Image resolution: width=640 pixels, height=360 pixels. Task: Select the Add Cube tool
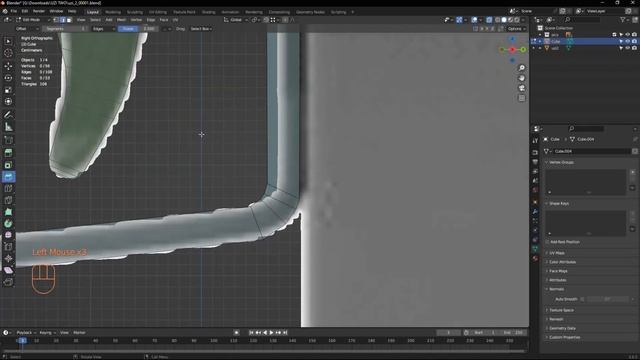(8, 140)
